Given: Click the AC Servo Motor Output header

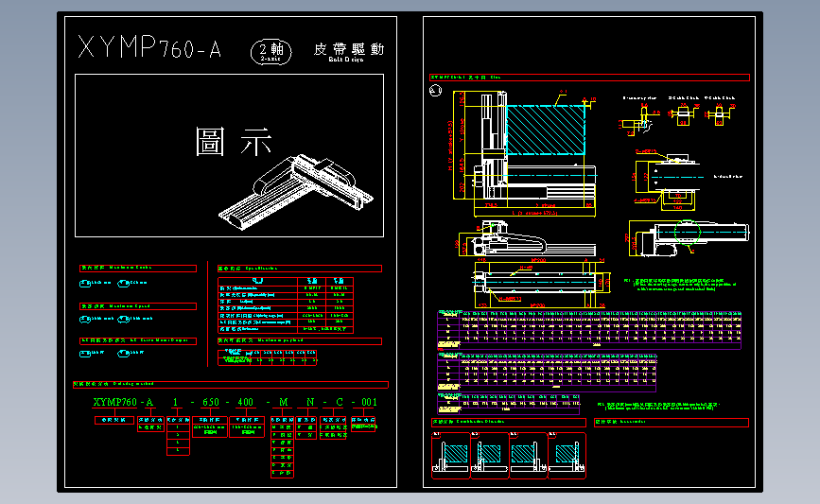Looking at the screenshot, I should click(138, 340).
